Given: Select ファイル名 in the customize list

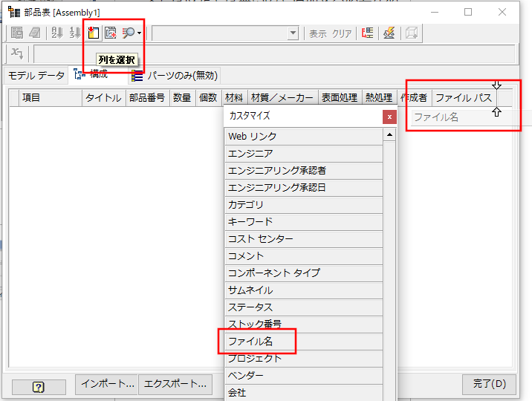Looking at the screenshot, I should (304, 342).
